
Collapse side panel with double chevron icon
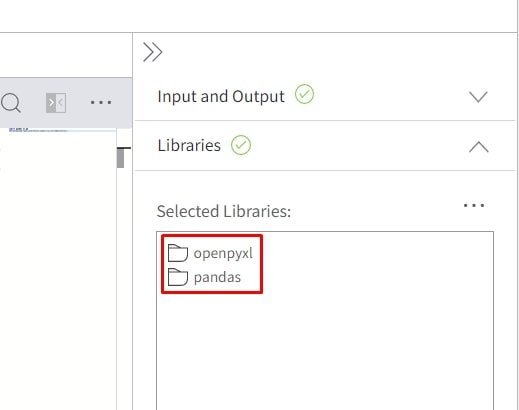click(153, 52)
